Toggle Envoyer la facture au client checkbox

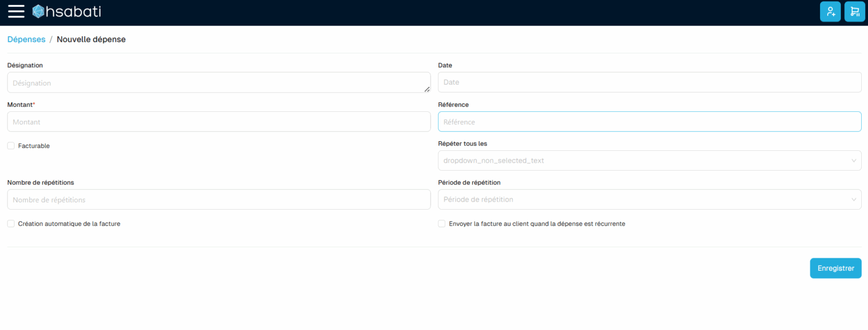[x=442, y=224]
